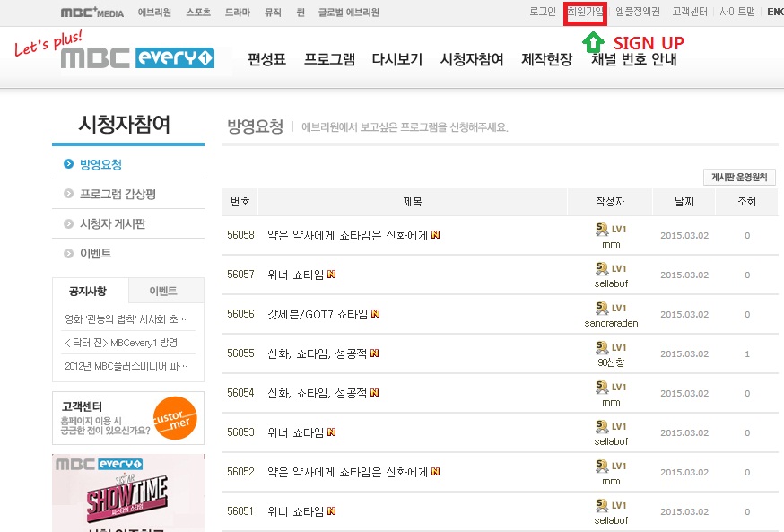Click the LV1 level icon for post 56052
784x532 pixels.
coord(611,466)
